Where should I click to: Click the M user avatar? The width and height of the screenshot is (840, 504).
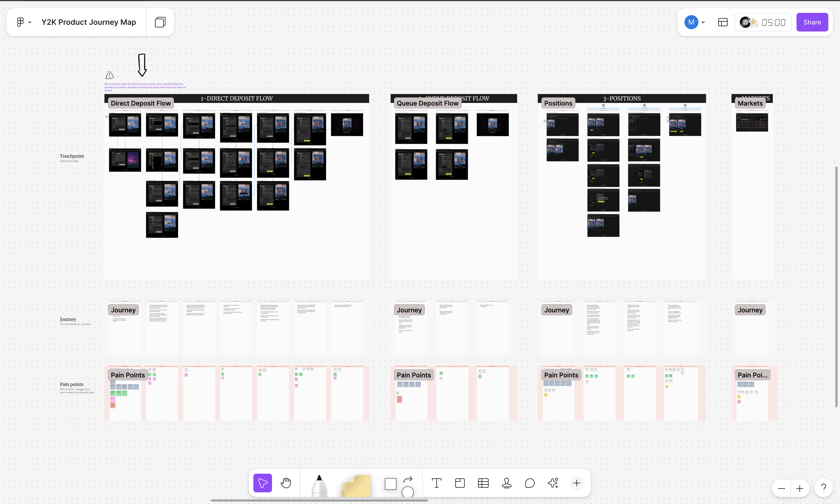pyautogui.click(x=691, y=22)
